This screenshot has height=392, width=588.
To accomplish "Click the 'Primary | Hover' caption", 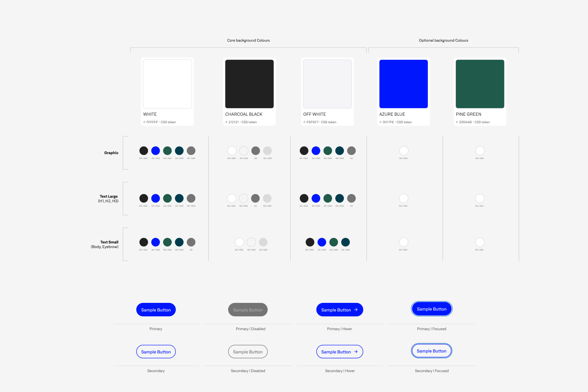I will click(x=339, y=329).
